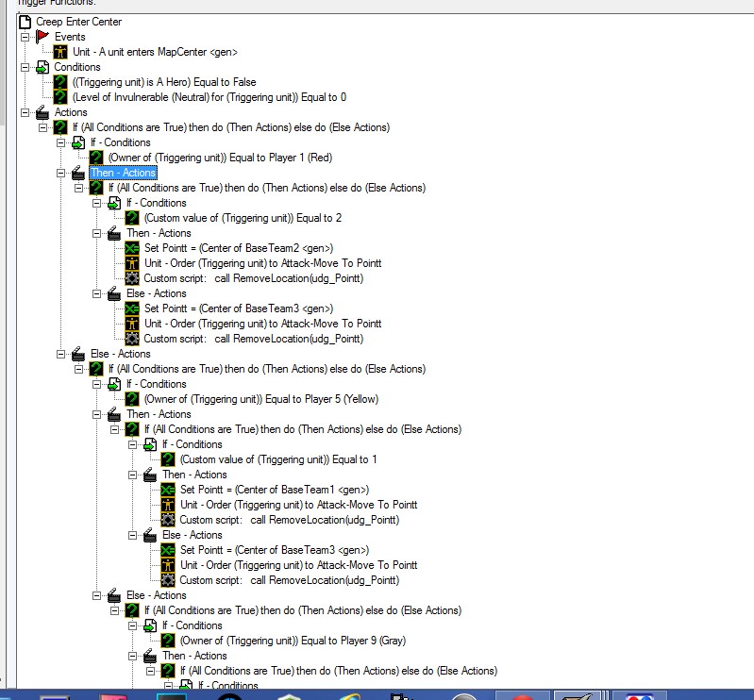Click the unit icon of the Attack-Move order under BaseTeam1
The image size is (754, 700).
(168, 505)
